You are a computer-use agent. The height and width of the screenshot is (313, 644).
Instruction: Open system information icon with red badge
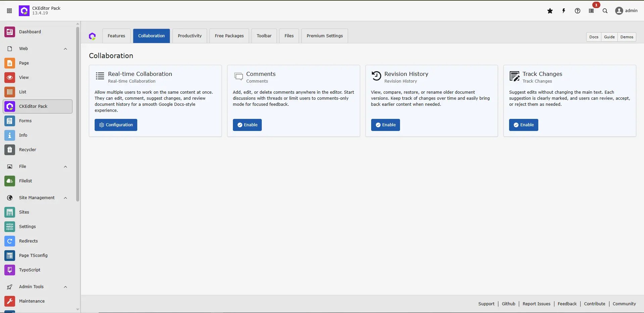coord(591,11)
